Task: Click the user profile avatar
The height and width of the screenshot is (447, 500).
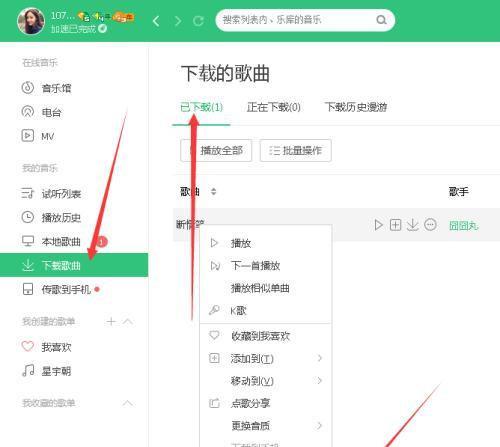Action: coord(31,21)
